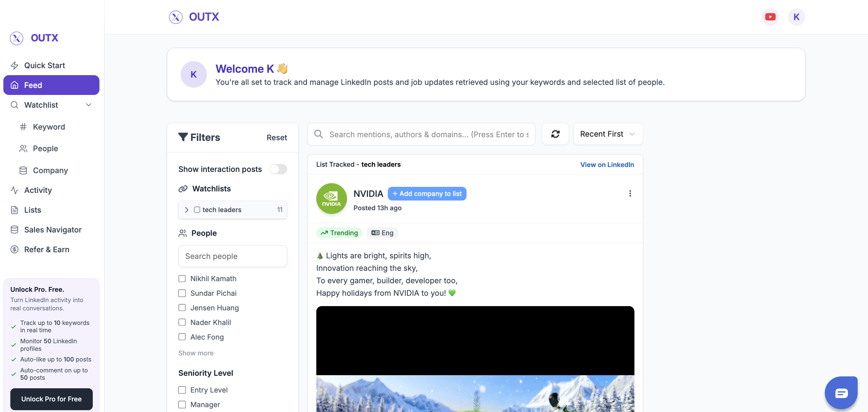Click the refresh feed icon button
The width and height of the screenshot is (868, 412).
[x=555, y=134]
